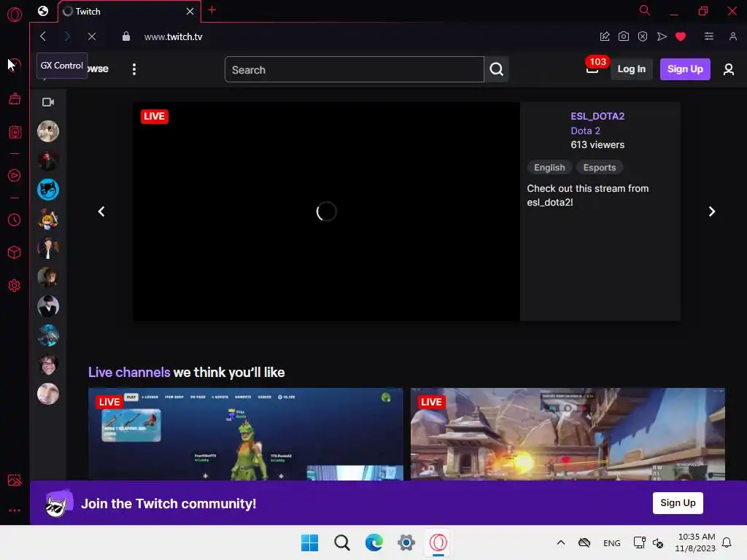Open History clock icon in sidebar
Viewport: 747px width, 560px height.
(x=15, y=219)
